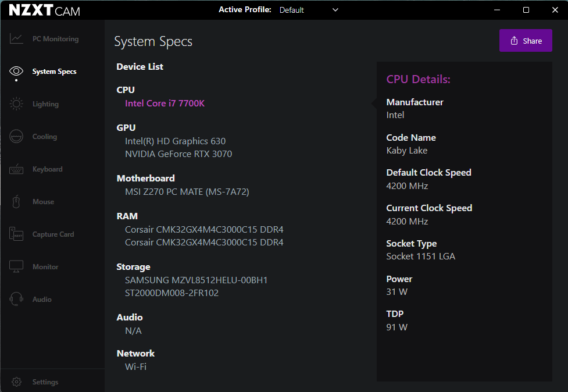
Task: Click the Audio N/A entry
Action: click(x=133, y=331)
